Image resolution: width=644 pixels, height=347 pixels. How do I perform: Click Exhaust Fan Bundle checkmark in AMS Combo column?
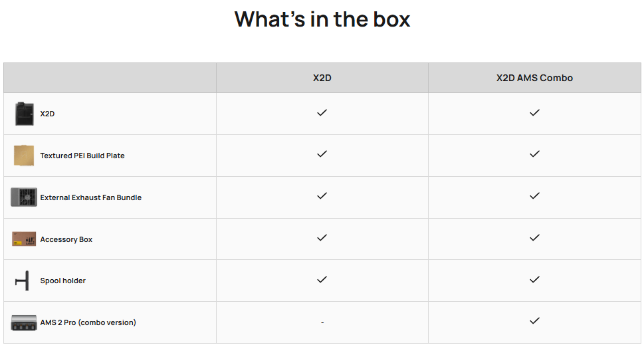click(x=534, y=196)
